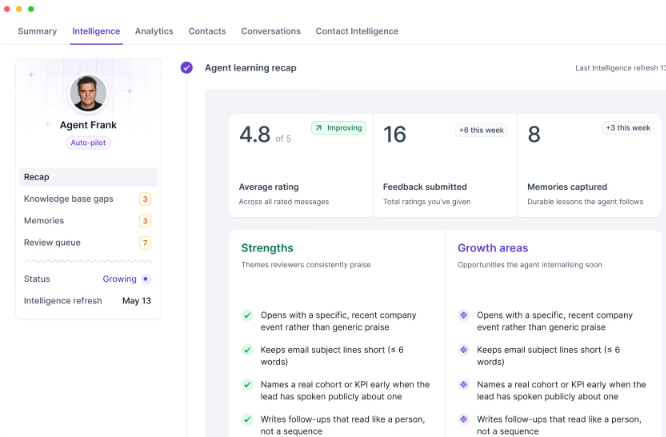Open the Summary tab
Screen dimensions: 666x437
(x=37, y=31)
